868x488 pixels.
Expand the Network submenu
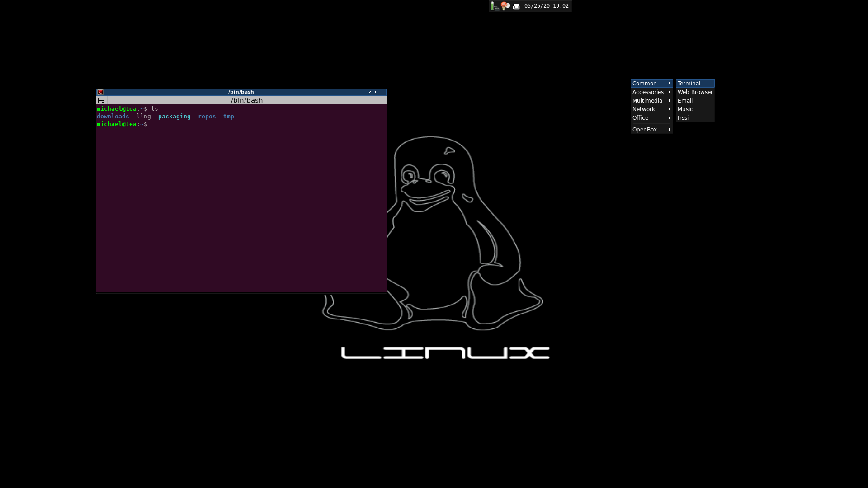[651, 109]
